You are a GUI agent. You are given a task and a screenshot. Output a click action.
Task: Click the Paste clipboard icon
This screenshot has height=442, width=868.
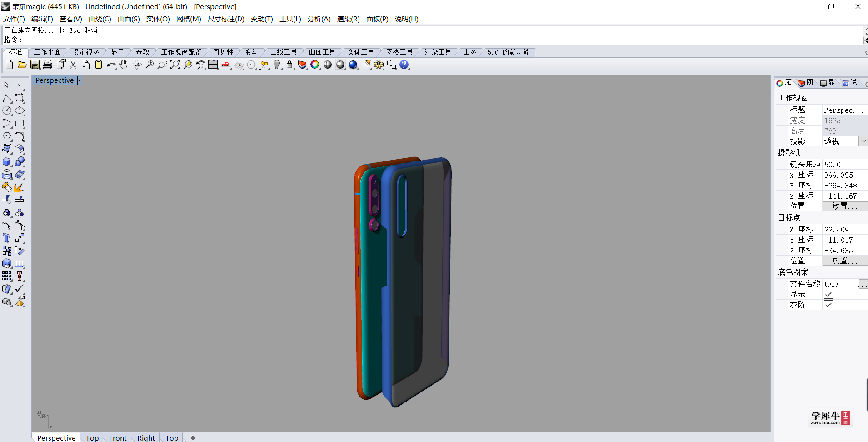pos(98,65)
